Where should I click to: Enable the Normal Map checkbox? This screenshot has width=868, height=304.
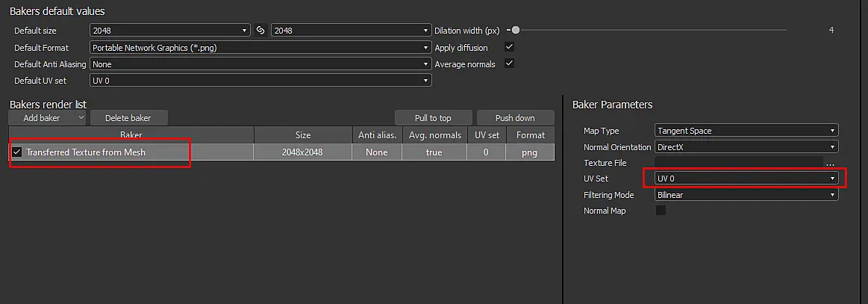click(x=661, y=211)
